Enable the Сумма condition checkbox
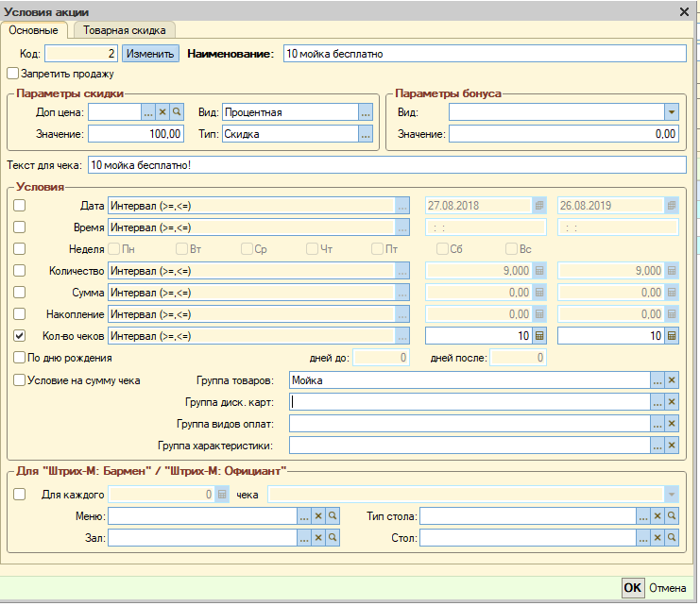 point(19,292)
